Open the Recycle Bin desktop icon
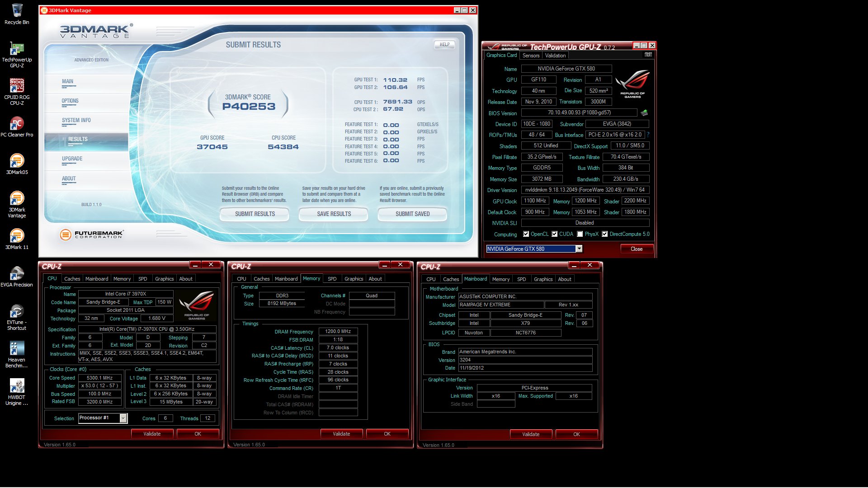 pos(17,14)
